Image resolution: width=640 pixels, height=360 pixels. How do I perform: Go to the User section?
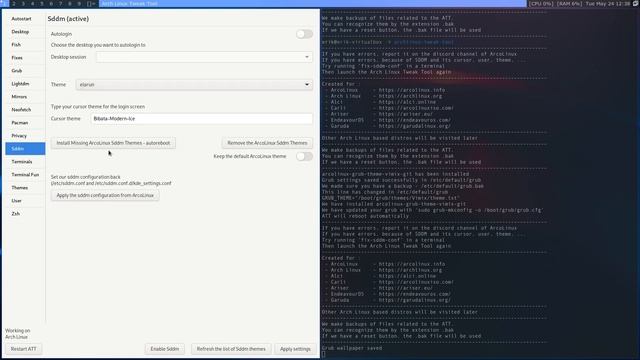pos(25,201)
